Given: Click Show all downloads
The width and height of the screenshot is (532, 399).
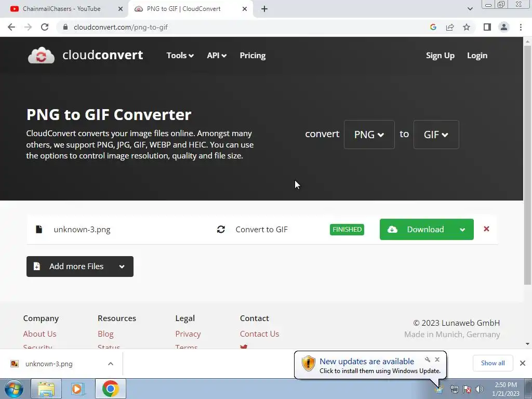Looking at the screenshot, I should click(493, 363).
